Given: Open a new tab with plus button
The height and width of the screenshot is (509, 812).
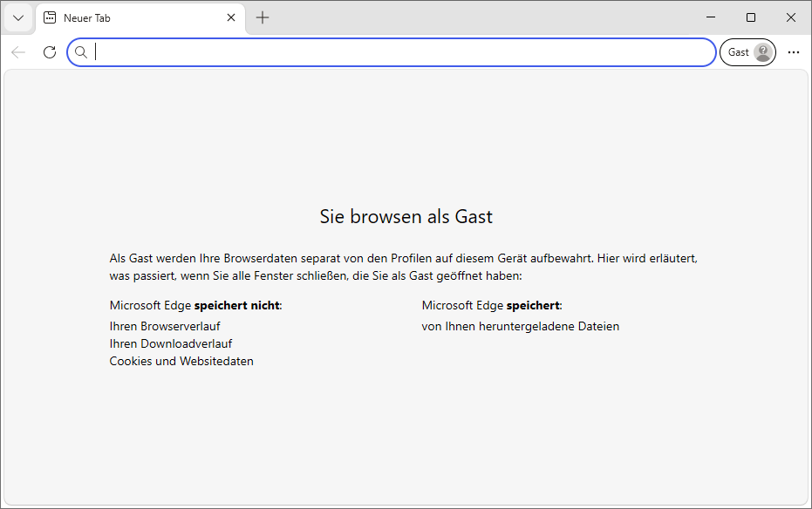Looking at the screenshot, I should click(x=263, y=17).
